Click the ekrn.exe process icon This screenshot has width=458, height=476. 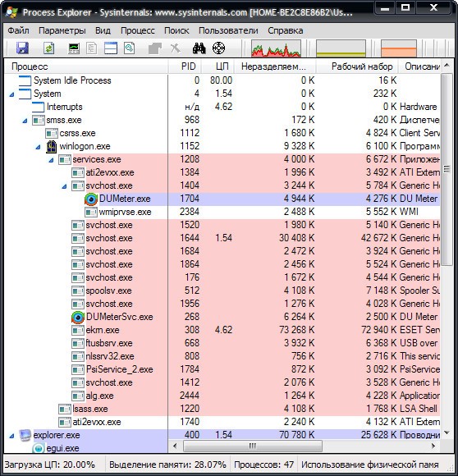tap(78, 330)
